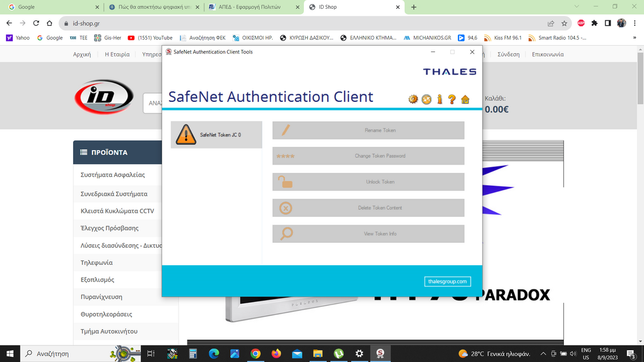Open View Token Info
The height and width of the screenshot is (362, 644).
tap(368, 234)
